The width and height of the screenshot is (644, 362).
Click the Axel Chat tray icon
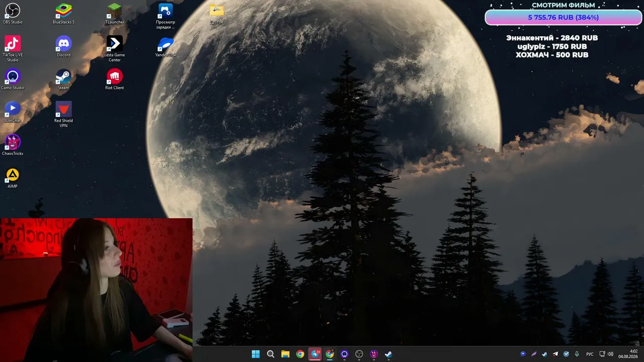(x=523, y=354)
